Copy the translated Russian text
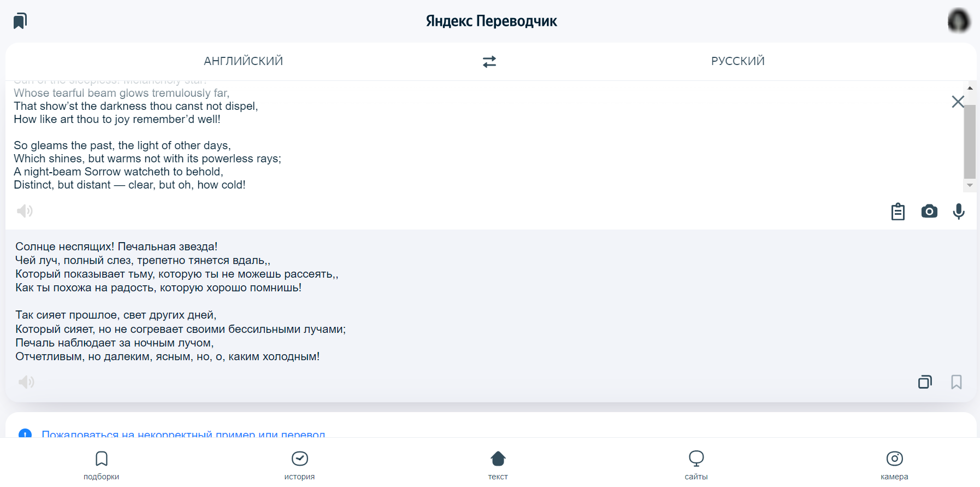 (925, 382)
